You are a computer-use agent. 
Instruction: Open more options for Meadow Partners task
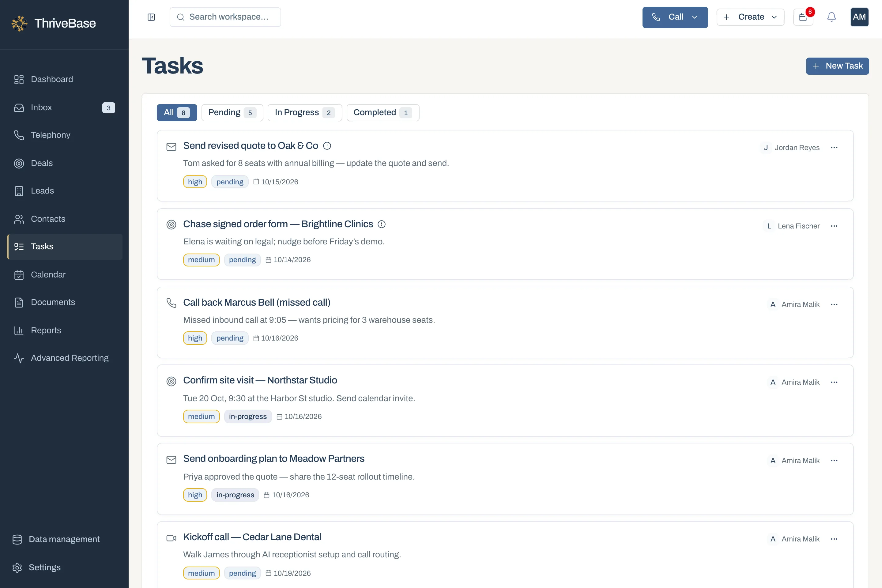click(x=834, y=461)
